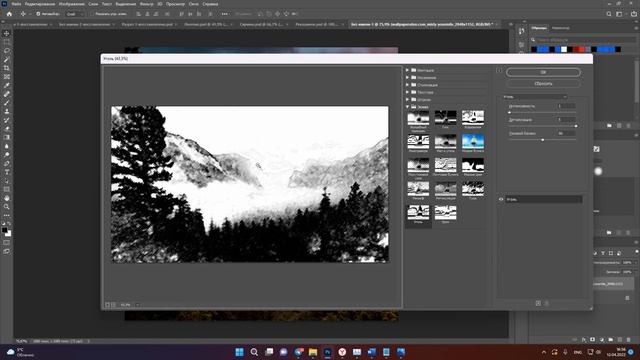Switch to the Навигатор panel tab
The height and width of the screenshot is (360, 640).
(x=560, y=28)
